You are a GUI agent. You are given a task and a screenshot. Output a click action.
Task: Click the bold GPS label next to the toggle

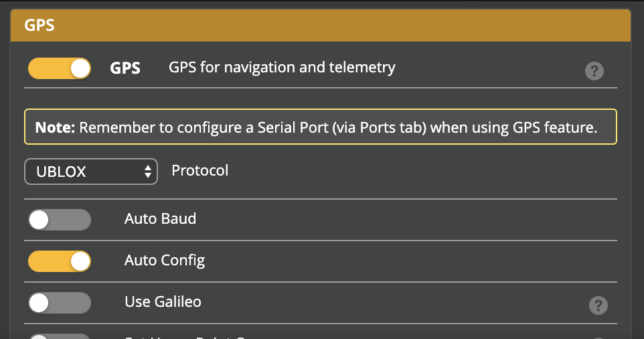125,68
